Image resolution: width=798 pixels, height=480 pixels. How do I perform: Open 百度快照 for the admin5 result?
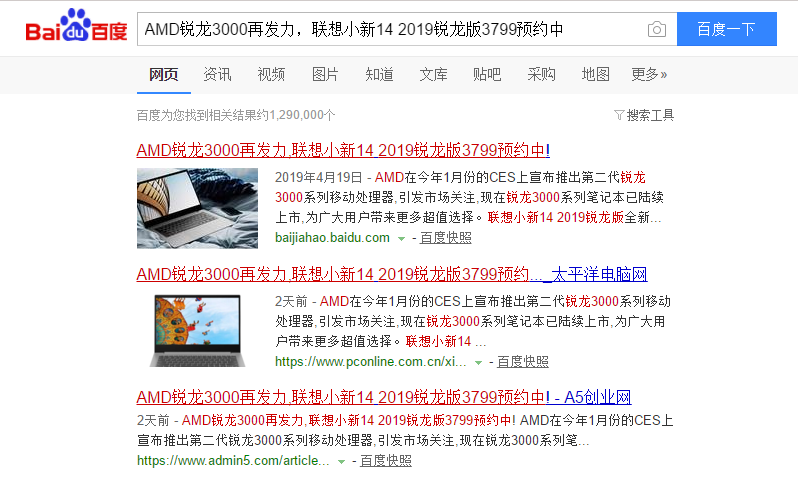(x=386, y=461)
